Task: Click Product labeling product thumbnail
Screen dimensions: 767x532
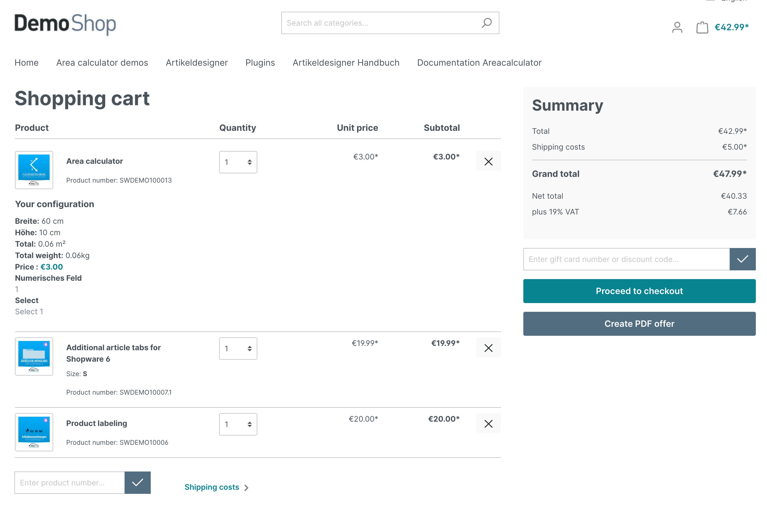Action: [x=34, y=432]
